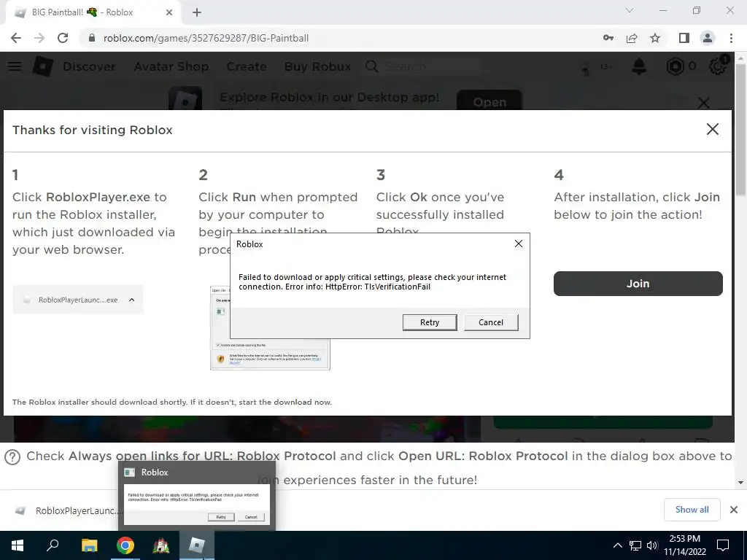Open Windows taskbar search
The width and height of the screenshot is (747, 560).
[x=53, y=545]
